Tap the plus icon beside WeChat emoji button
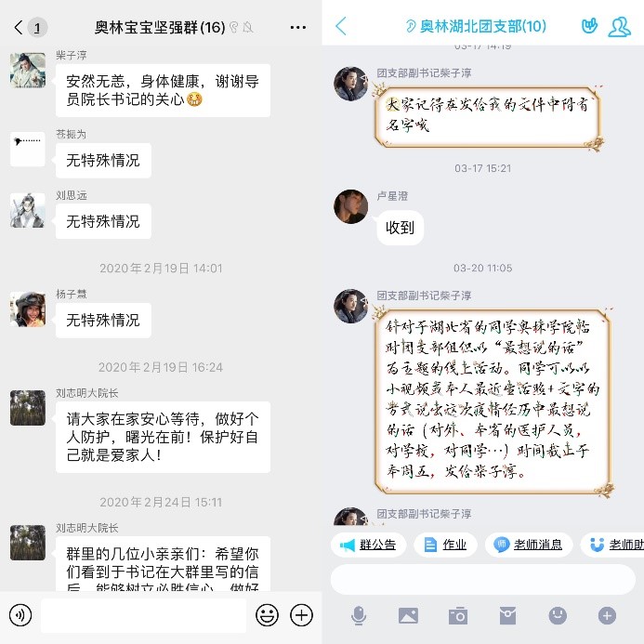 pyautogui.click(x=301, y=615)
